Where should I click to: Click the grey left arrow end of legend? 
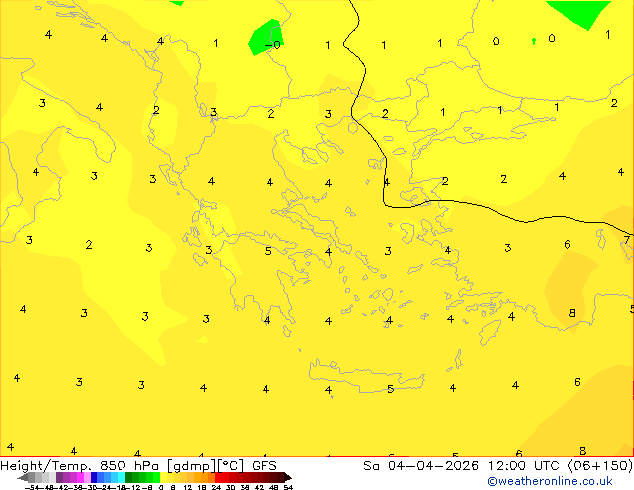[23, 477]
